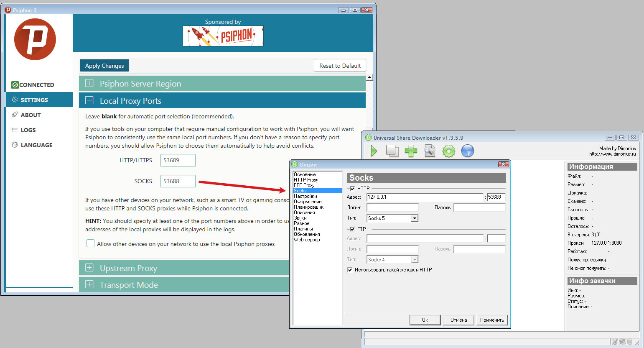
Task: Select HTTP Proxy in options list
Action: 318,180
